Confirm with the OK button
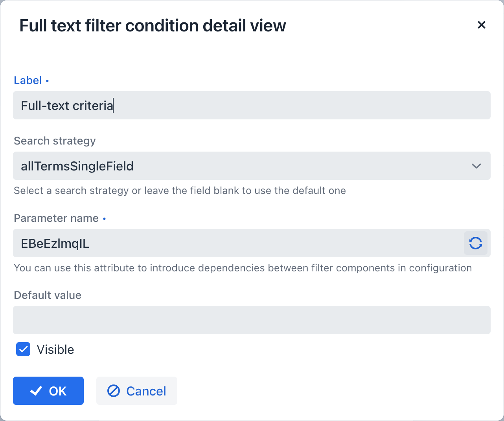Image resolution: width=504 pixels, height=421 pixels. [x=48, y=391]
